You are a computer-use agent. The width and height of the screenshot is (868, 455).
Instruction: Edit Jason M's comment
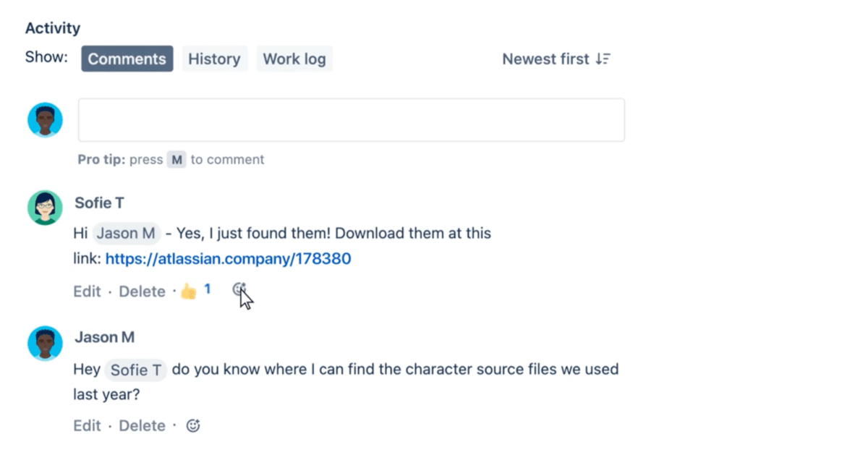point(87,425)
